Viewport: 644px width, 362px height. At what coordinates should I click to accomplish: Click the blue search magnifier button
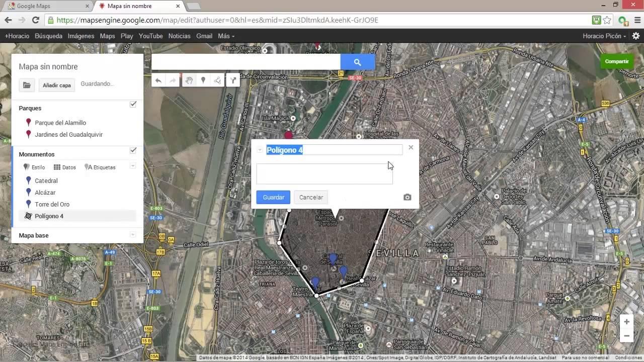[357, 62]
